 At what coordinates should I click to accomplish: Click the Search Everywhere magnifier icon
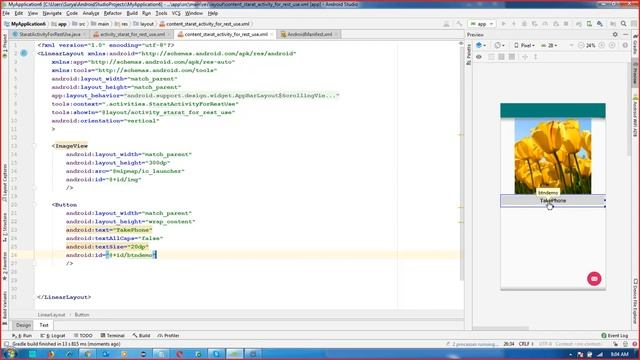coord(623,24)
